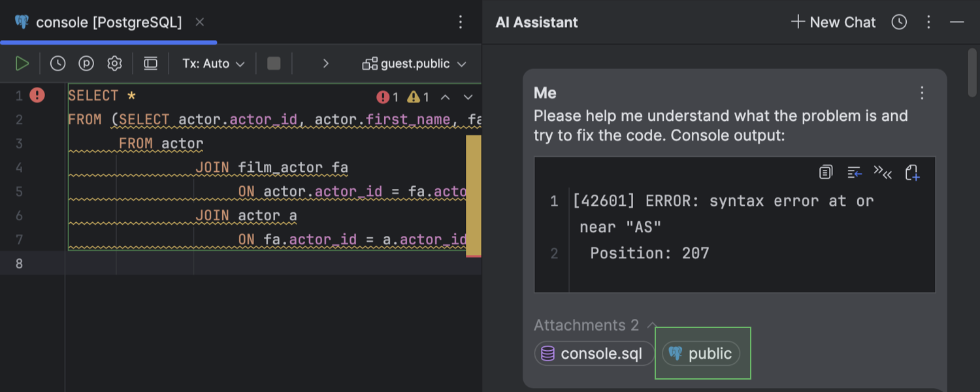980x392 pixels.
Task: Create a new file from the snippet
Action: tap(912, 172)
